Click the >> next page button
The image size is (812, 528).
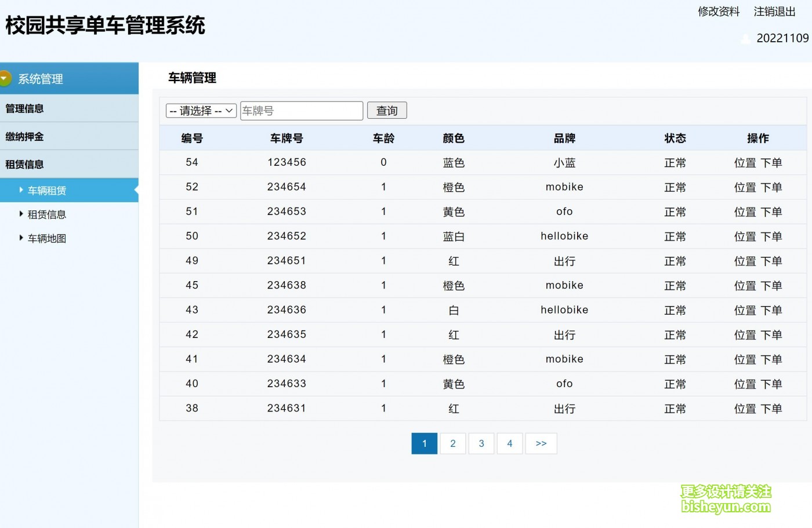pos(541,443)
